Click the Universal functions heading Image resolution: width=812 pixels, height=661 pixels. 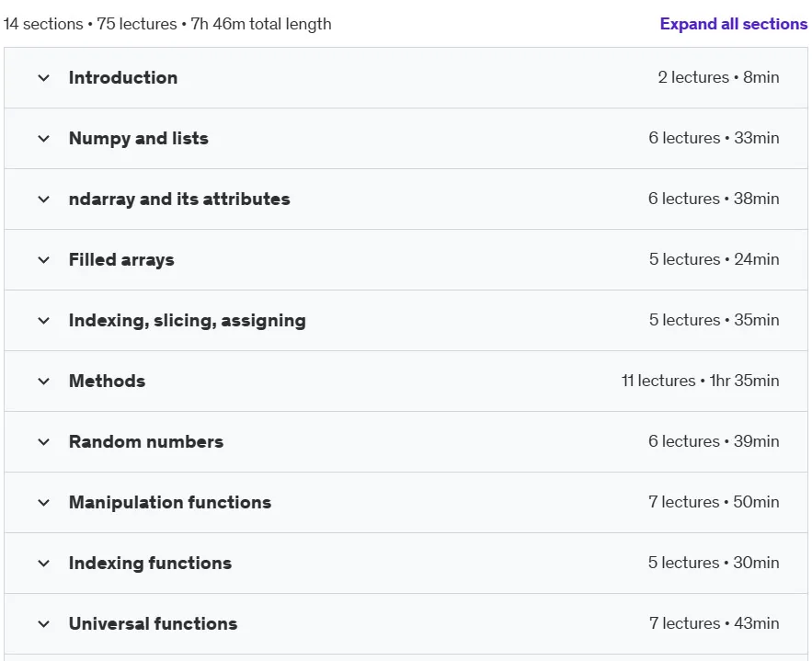153,623
